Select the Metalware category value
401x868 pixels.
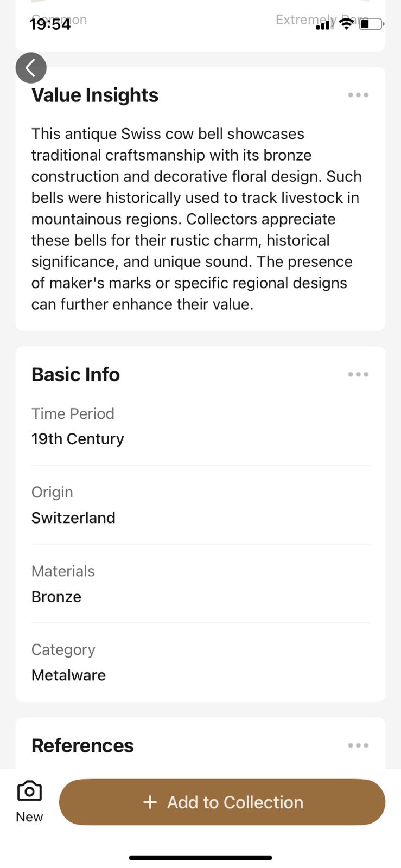click(68, 675)
